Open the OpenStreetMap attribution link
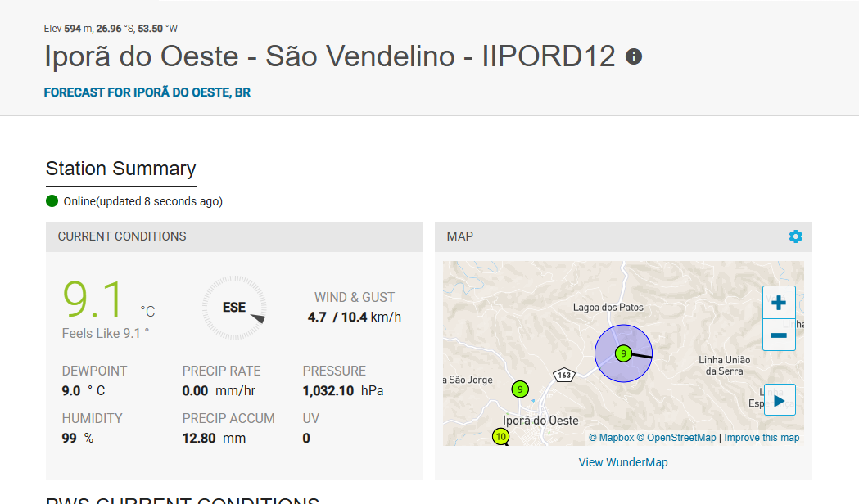 click(x=676, y=438)
